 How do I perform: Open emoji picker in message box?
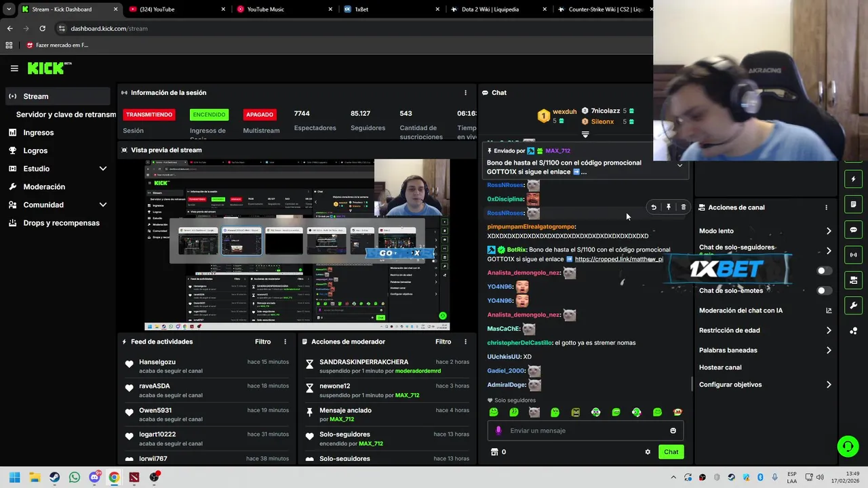point(673,430)
